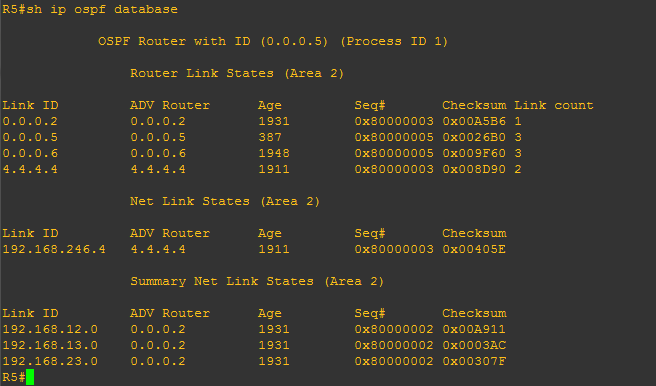The width and height of the screenshot is (656, 386).
Task: Click checksum 0x00405E value
Action: [x=474, y=249]
